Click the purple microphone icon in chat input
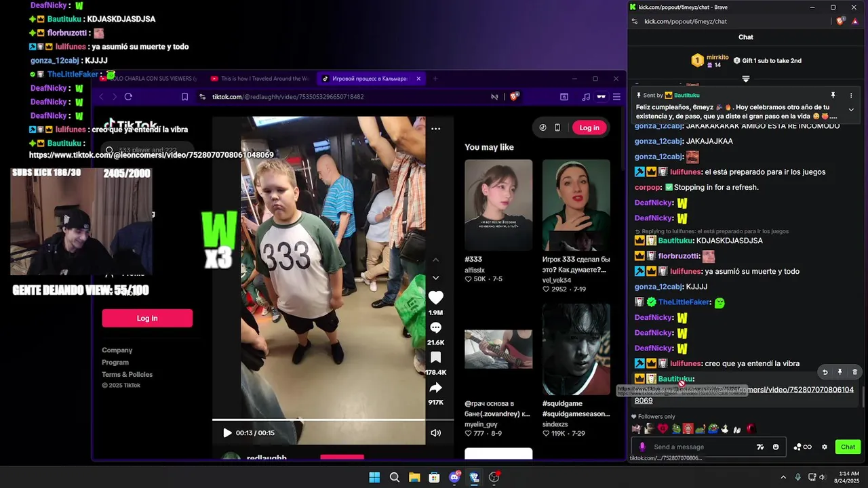The width and height of the screenshot is (868, 488). point(642,447)
